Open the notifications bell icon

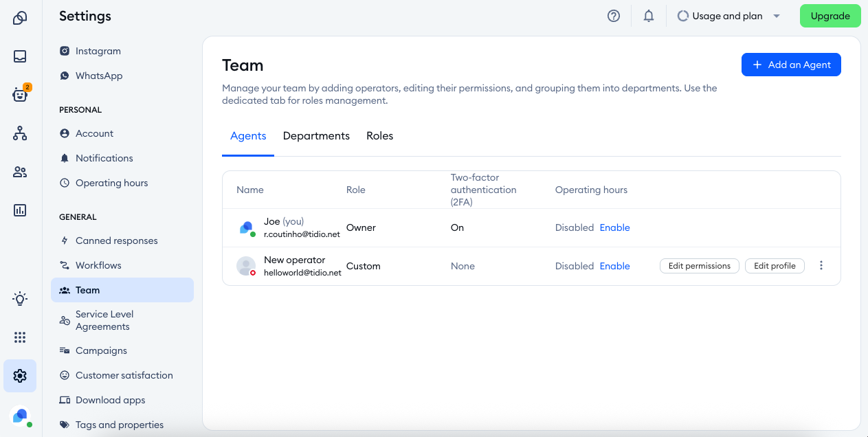tap(648, 16)
